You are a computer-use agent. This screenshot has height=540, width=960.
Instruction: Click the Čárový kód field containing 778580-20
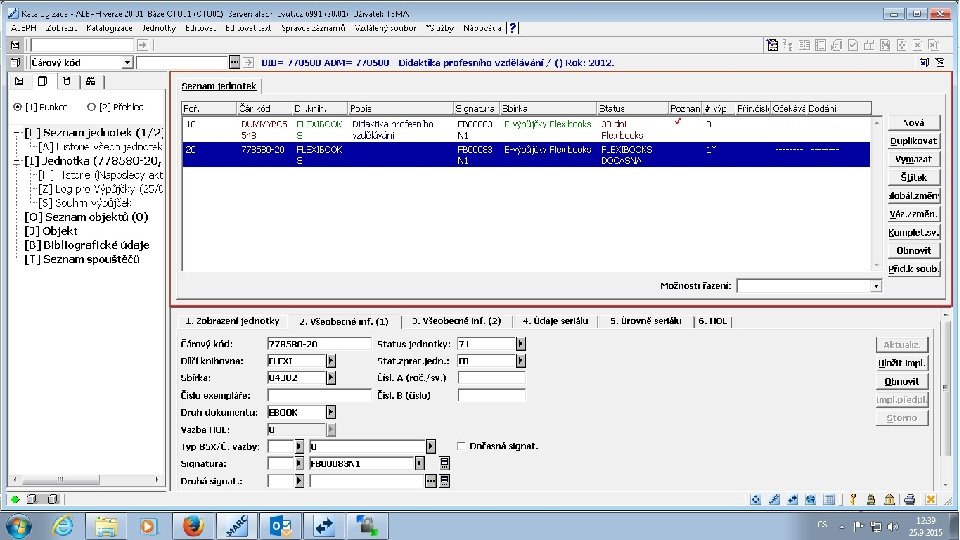[x=319, y=344]
